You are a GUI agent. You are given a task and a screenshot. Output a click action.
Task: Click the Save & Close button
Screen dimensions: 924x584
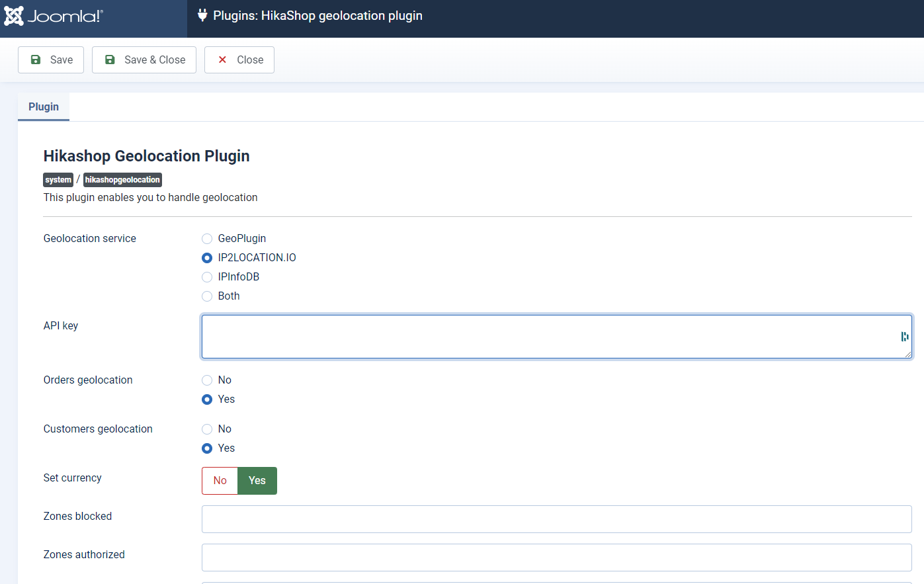point(144,60)
